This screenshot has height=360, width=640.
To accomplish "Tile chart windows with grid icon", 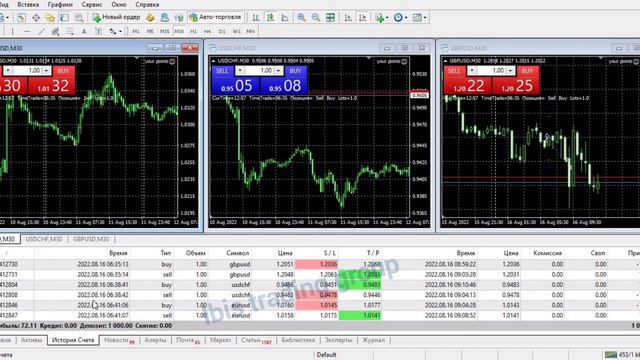I will pos(330,17).
